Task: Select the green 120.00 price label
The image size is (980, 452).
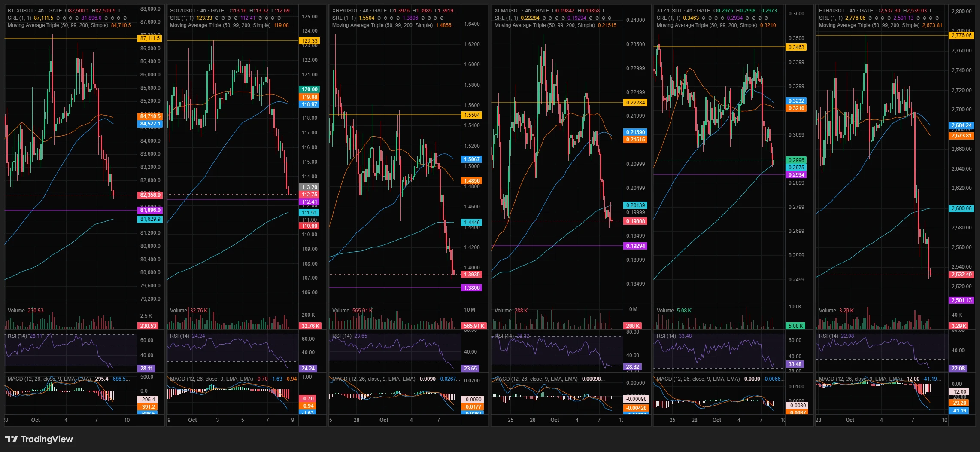Action: (309, 89)
